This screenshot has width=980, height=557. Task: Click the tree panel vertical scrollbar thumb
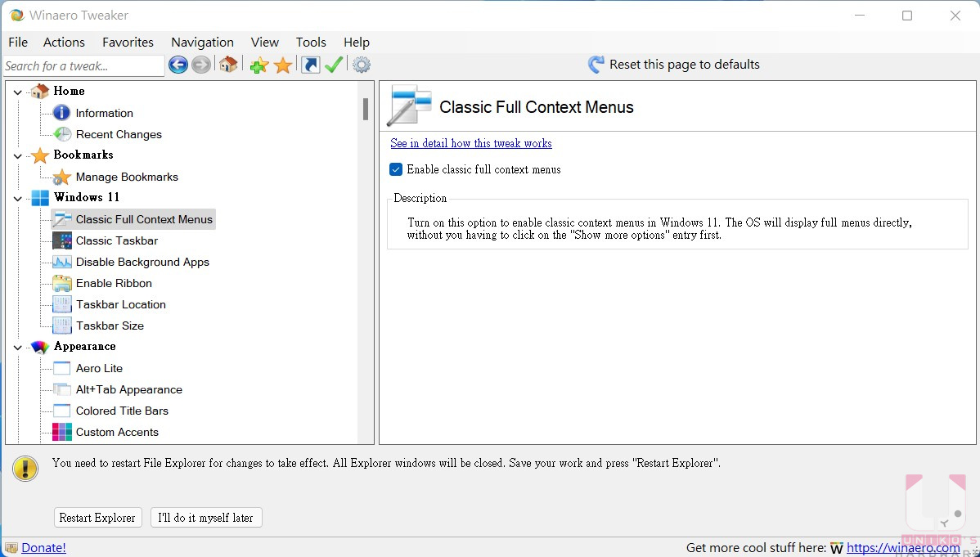point(365,109)
